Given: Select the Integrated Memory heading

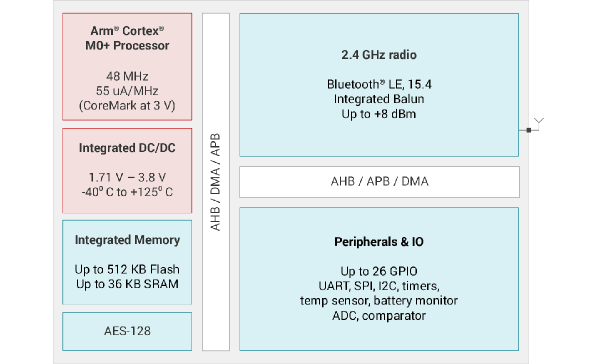Looking at the screenshot, I should pos(127,240).
